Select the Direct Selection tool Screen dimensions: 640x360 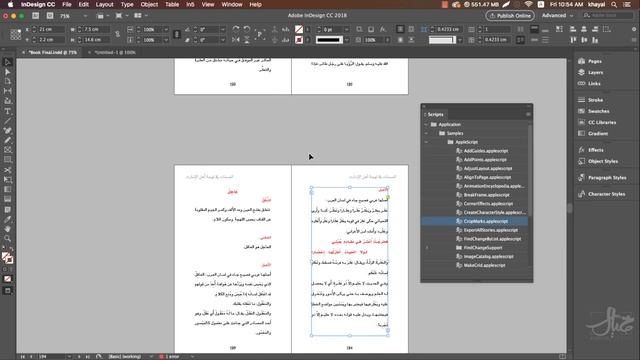[7, 72]
